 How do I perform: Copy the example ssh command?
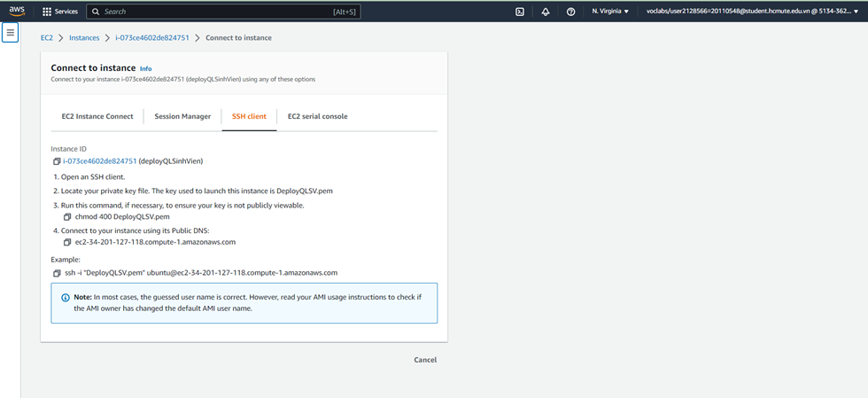[x=57, y=273]
